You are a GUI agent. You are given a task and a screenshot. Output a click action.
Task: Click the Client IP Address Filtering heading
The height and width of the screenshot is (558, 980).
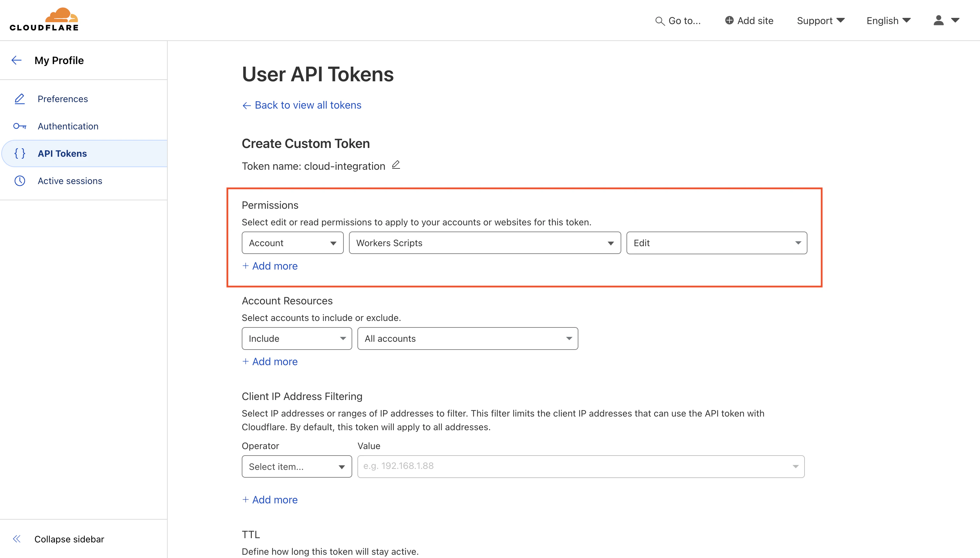coord(302,396)
